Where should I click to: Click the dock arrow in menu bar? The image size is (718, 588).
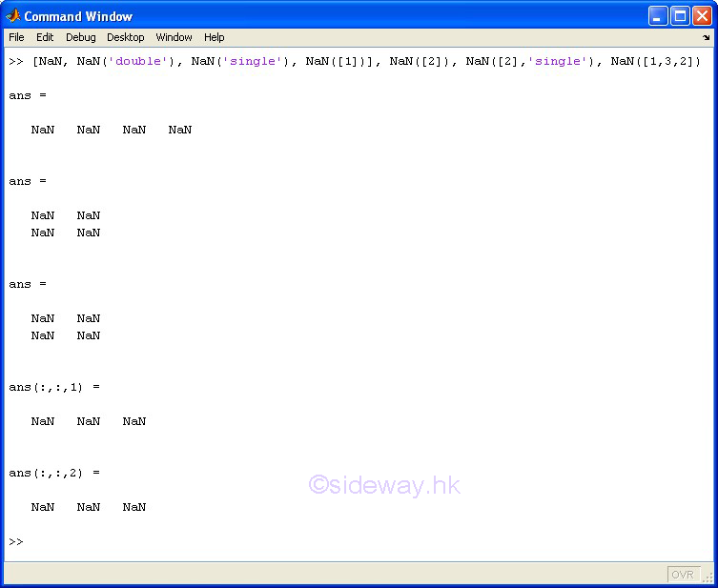coord(707,38)
